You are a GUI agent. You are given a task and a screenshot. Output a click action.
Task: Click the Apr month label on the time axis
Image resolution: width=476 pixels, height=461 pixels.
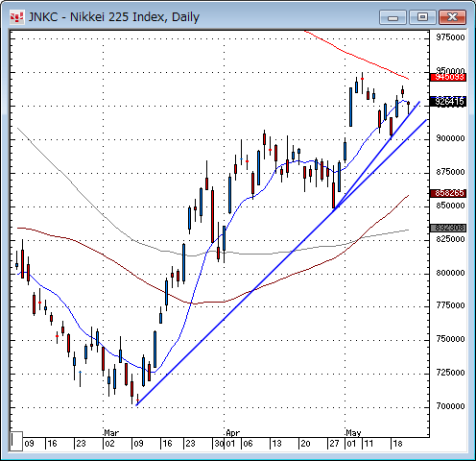tap(232, 433)
